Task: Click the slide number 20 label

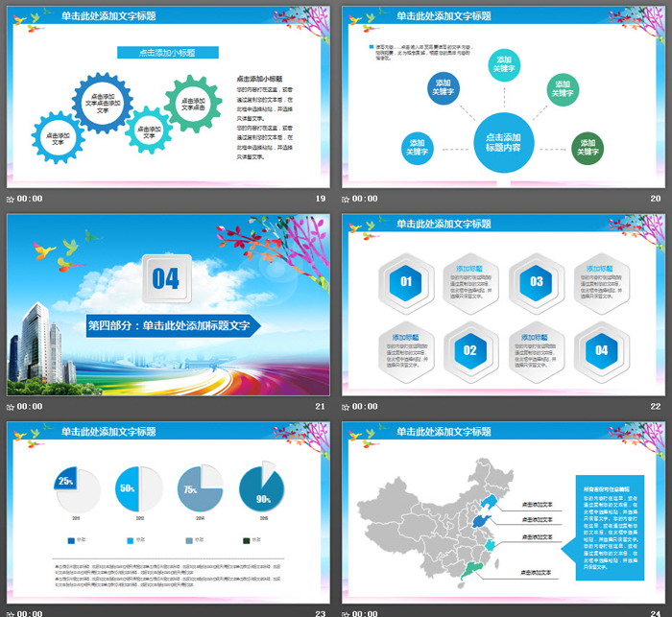Action: click(656, 199)
